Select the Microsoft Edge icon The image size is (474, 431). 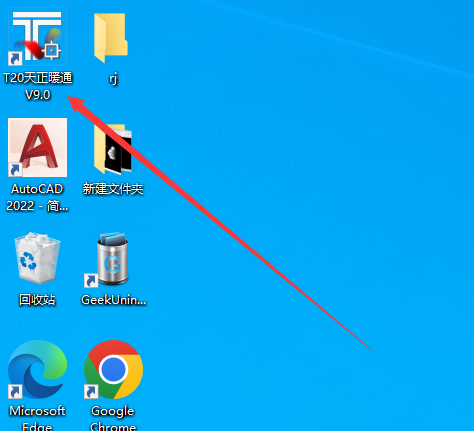pyautogui.click(x=37, y=369)
